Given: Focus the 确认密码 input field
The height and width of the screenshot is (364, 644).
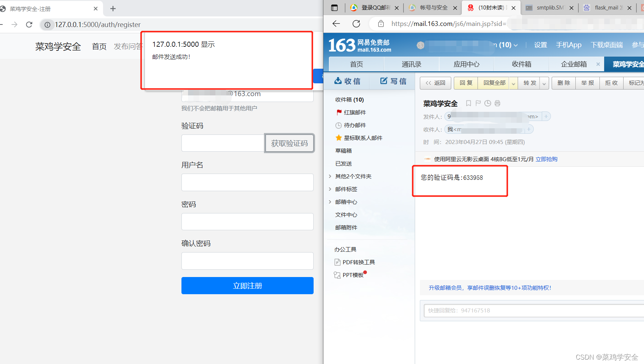Looking at the screenshot, I should [248, 261].
